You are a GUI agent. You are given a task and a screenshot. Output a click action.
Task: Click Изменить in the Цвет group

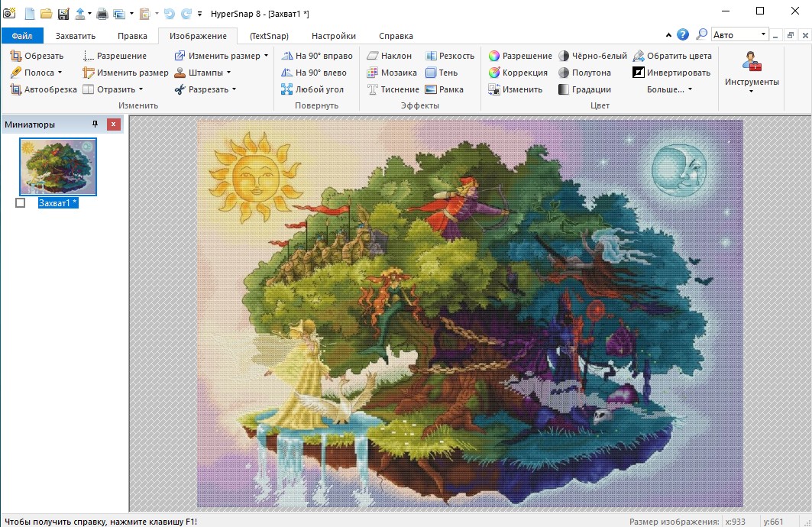point(516,89)
